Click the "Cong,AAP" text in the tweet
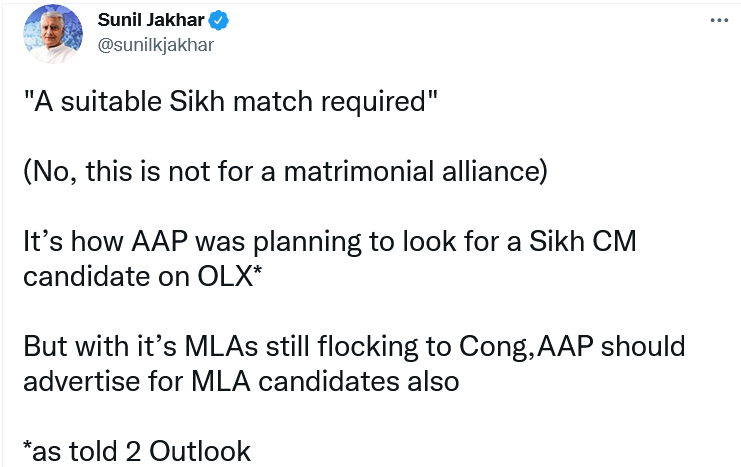The height and width of the screenshot is (467, 741). (x=526, y=347)
